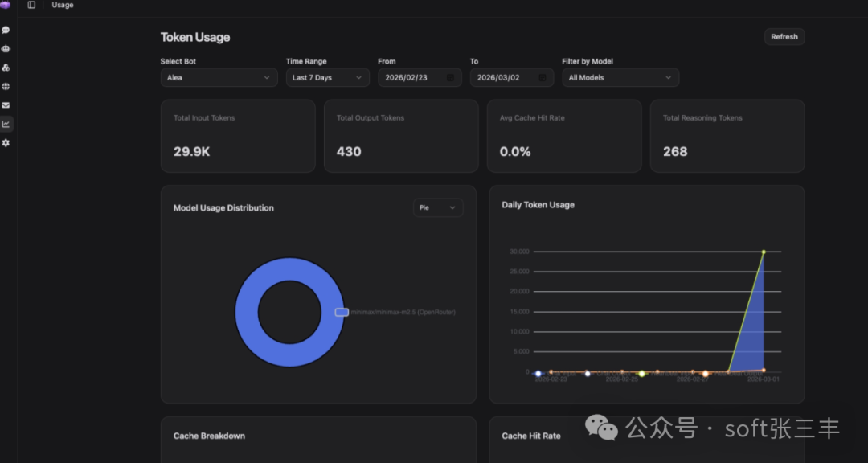Open the Time Range Last 7 Days dropdown
This screenshot has width=868, height=463.
(x=326, y=78)
